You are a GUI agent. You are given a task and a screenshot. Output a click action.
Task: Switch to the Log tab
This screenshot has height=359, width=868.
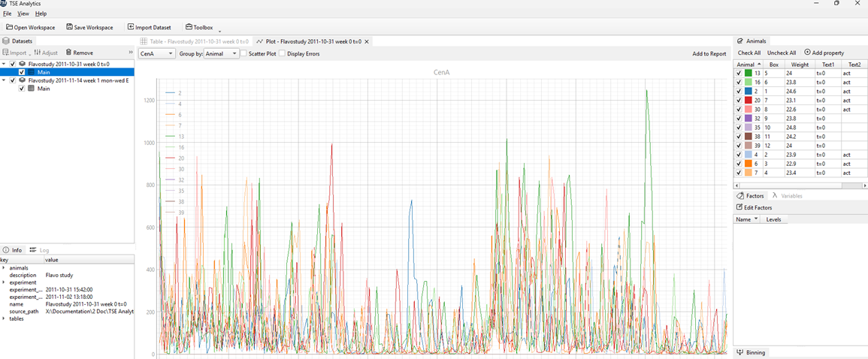39,250
